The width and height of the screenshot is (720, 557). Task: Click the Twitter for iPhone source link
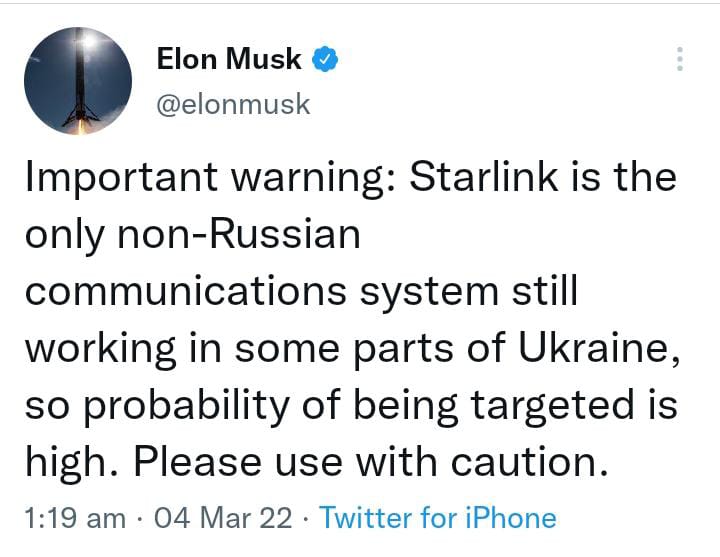pyautogui.click(x=437, y=518)
